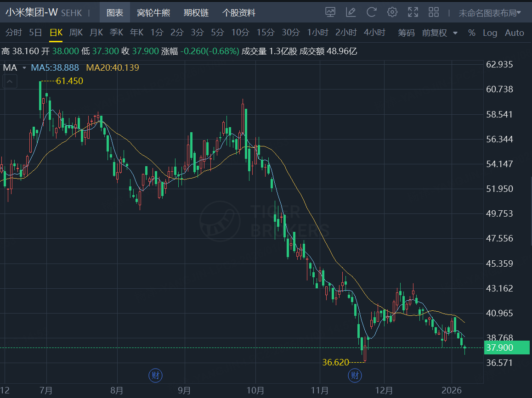This screenshot has width=532, height=398.
Task: Open the multi-chart grid layout icon
Action: click(434, 12)
